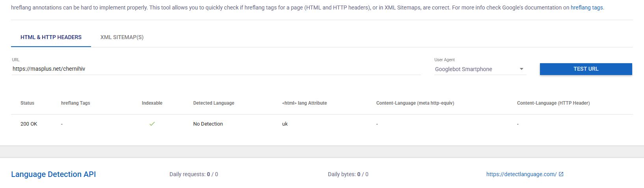Open the hreflang tags documentation link
Image resolution: width=644 pixels, height=188 pixels.
coord(586,8)
